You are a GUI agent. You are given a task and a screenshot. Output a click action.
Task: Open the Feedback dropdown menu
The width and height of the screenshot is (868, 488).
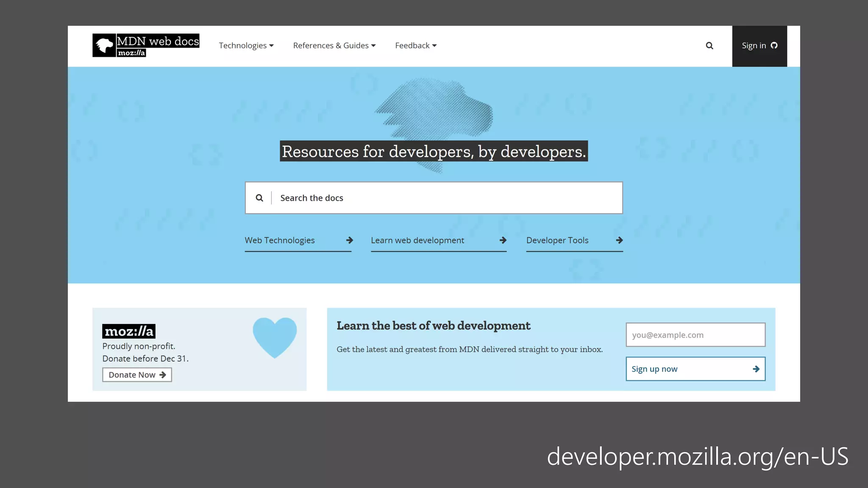click(x=415, y=46)
